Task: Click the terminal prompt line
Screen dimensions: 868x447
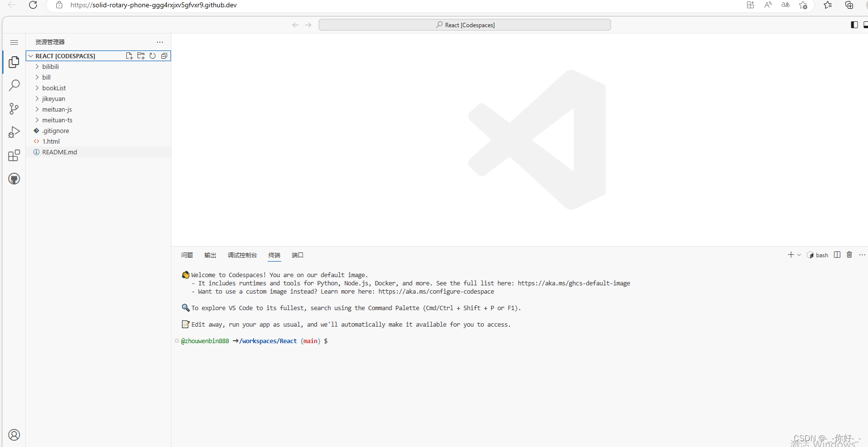Action: click(x=255, y=341)
